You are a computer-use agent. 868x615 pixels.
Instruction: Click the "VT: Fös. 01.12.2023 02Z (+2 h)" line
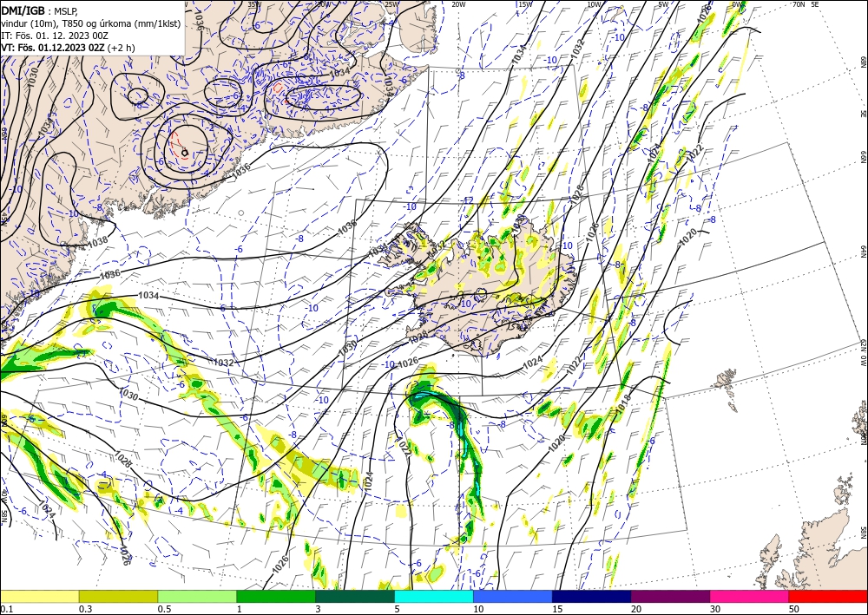[x=68, y=47]
